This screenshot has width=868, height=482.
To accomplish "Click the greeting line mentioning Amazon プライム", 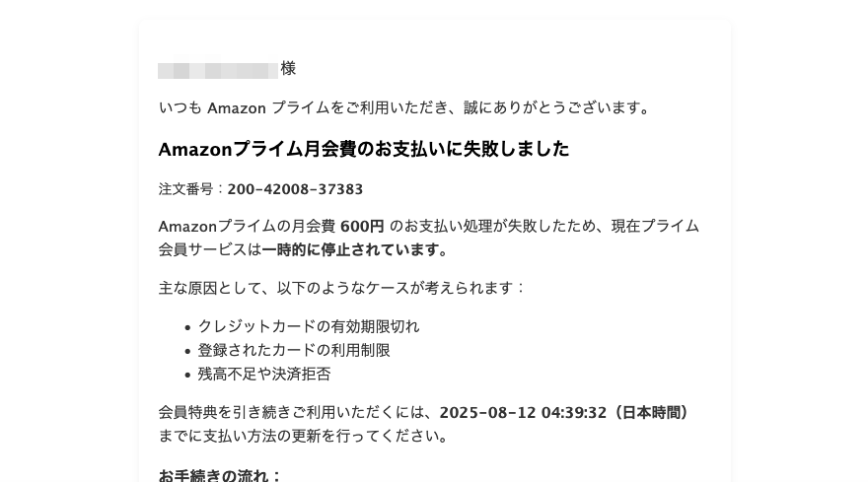I will 404,107.
